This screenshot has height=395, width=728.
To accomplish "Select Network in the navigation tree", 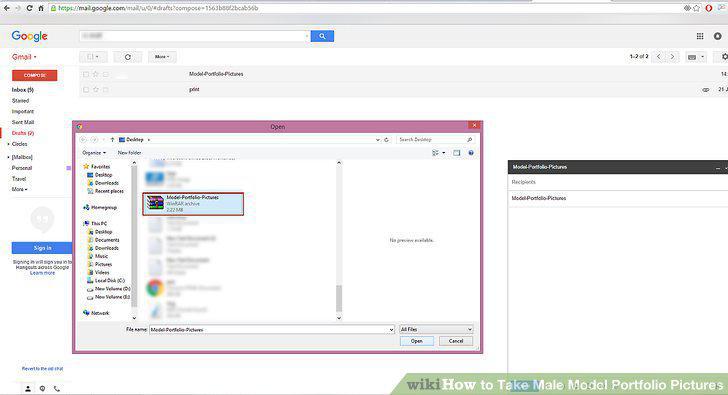I will click(96, 313).
